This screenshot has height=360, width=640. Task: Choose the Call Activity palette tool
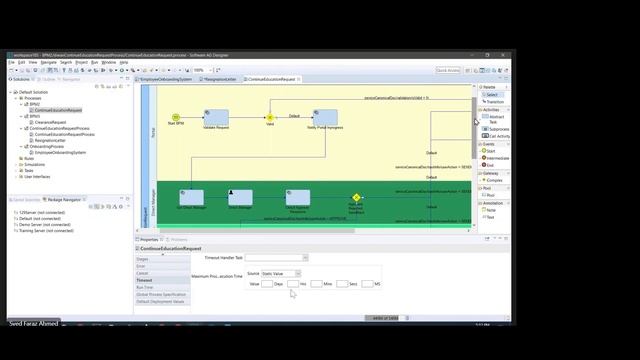coord(496,136)
